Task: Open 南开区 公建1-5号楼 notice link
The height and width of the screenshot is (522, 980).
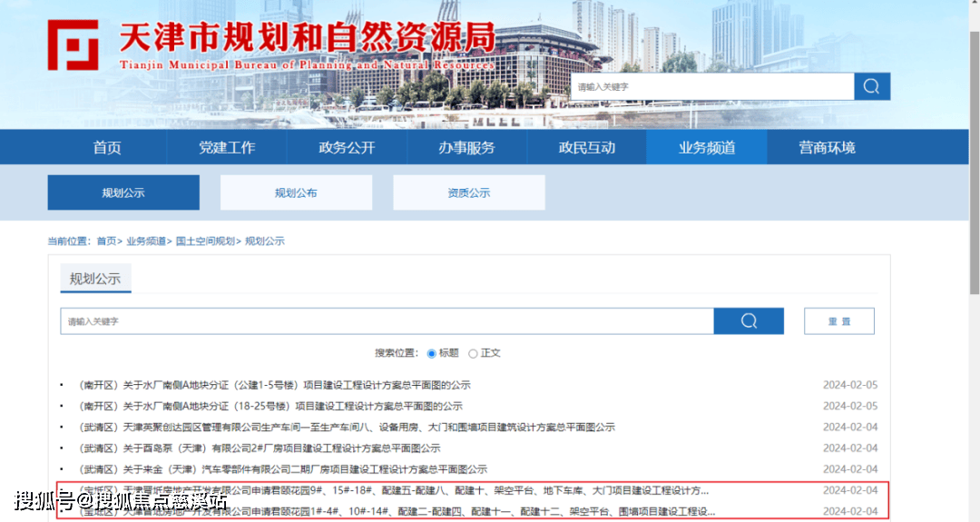Action: 272,385
